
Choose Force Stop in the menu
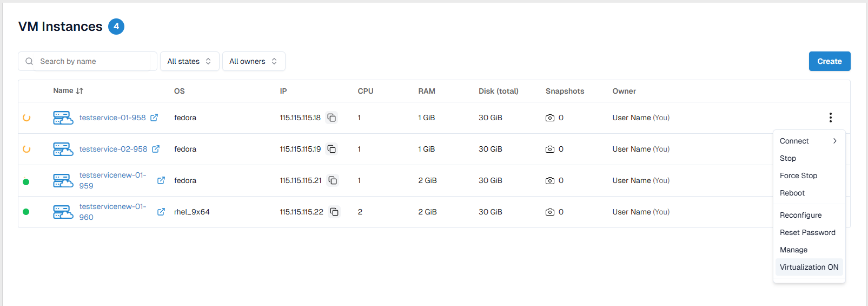pyautogui.click(x=798, y=175)
